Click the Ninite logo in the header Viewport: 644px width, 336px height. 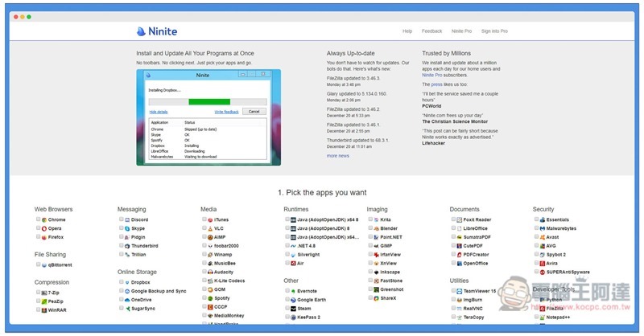(157, 31)
